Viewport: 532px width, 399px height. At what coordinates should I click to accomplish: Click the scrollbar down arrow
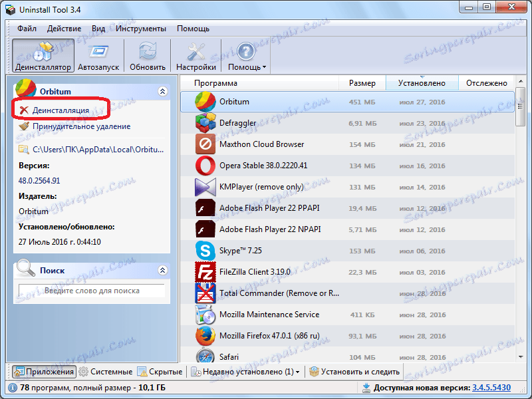coord(521,356)
